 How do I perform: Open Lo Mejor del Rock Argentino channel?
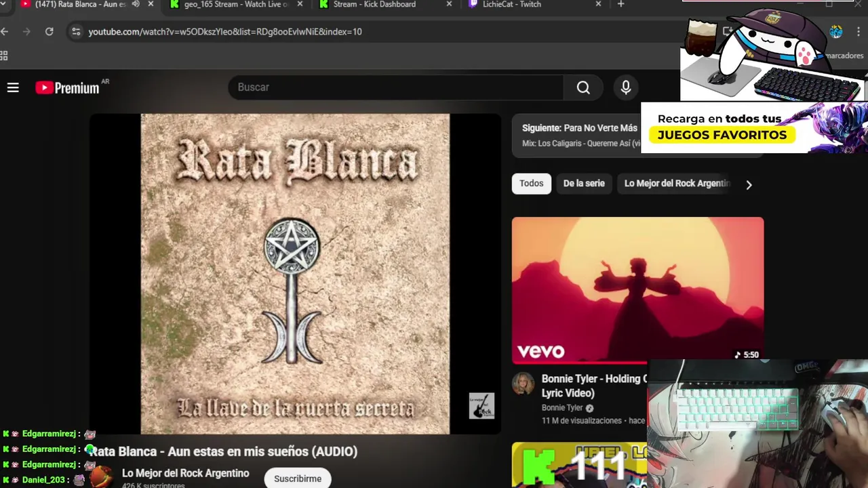(186, 473)
